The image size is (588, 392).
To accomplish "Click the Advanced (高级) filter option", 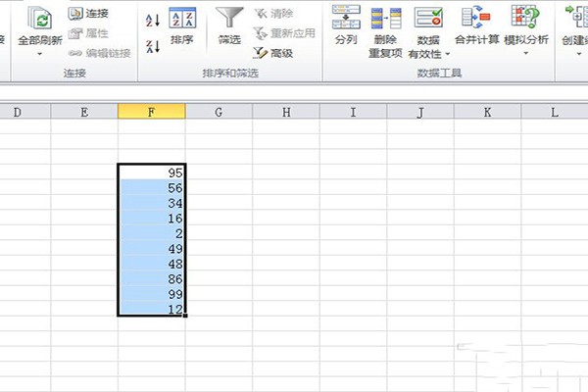I will [x=273, y=53].
